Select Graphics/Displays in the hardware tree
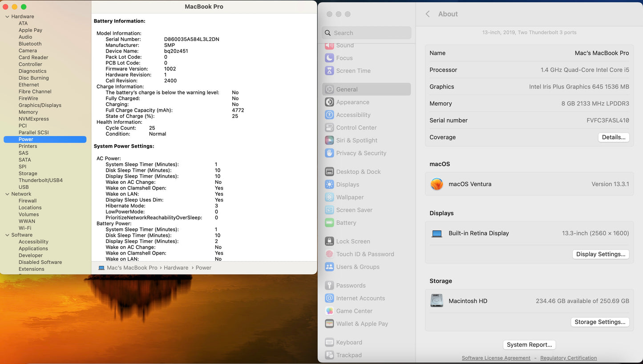The height and width of the screenshot is (364, 643). (x=40, y=105)
